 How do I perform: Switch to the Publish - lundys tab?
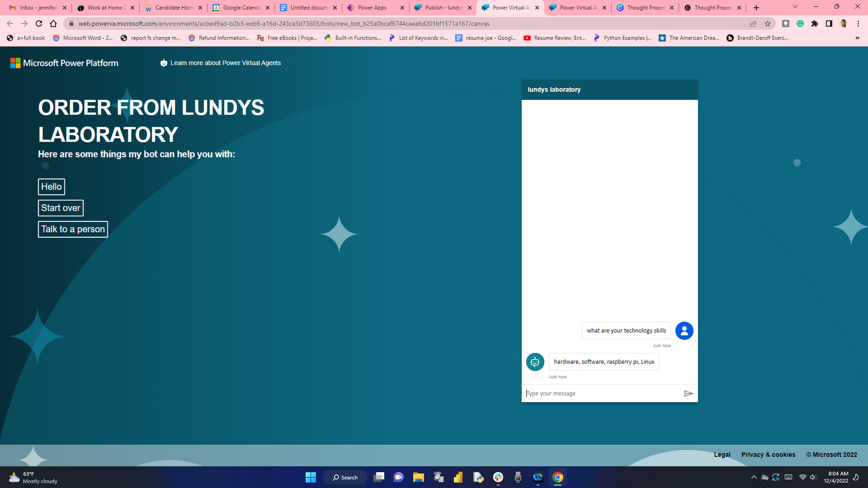pyautogui.click(x=444, y=8)
